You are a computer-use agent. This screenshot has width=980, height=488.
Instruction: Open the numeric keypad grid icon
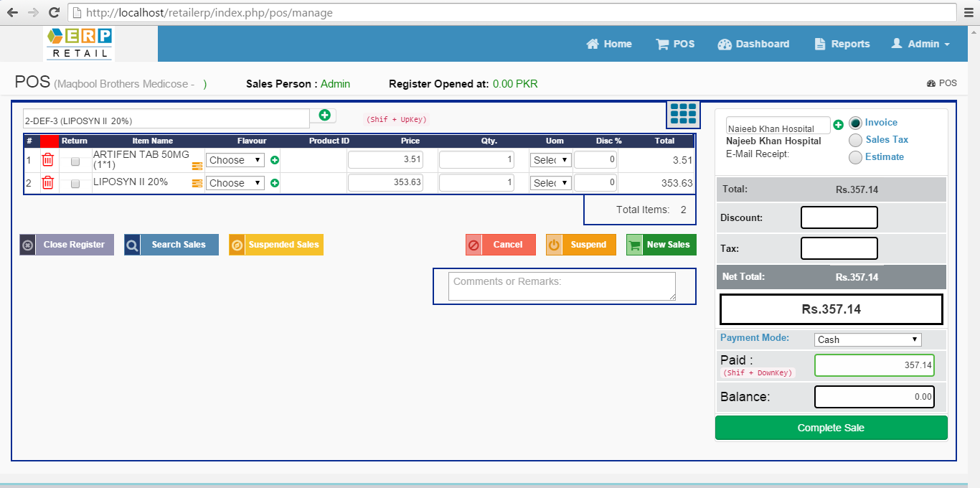point(682,113)
